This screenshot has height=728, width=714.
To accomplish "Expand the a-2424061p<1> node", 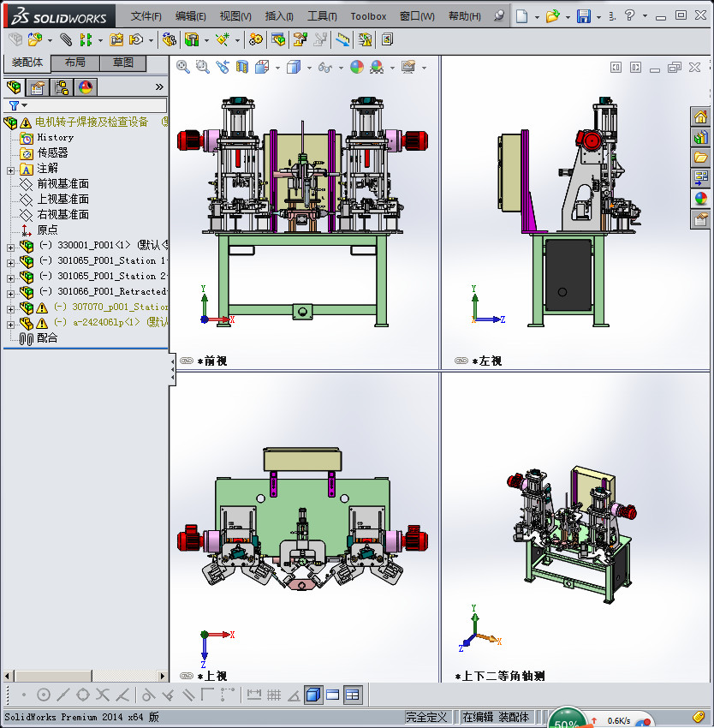I will (x=10, y=325).
